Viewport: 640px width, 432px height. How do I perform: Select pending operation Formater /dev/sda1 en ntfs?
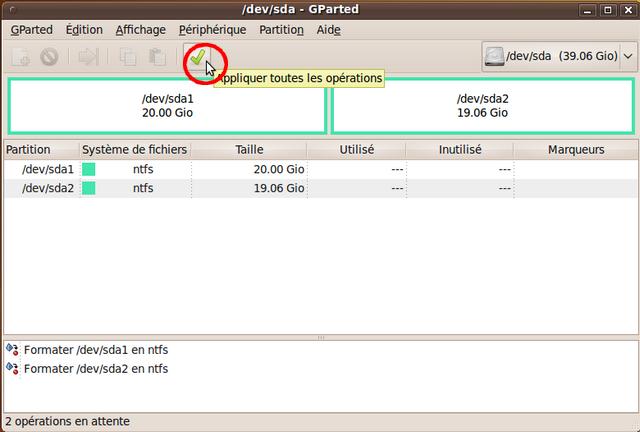(x=96, y=350)
